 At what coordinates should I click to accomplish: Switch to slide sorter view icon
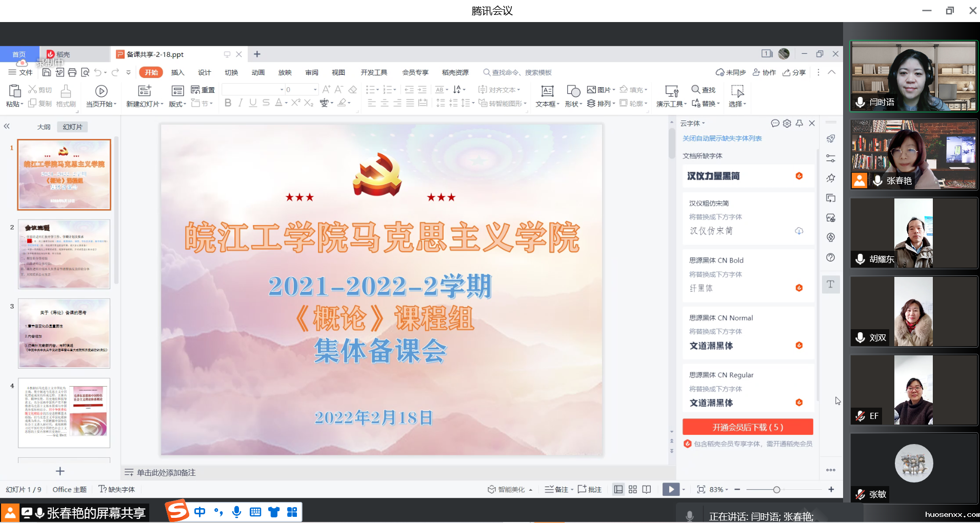tap(633, 490)
